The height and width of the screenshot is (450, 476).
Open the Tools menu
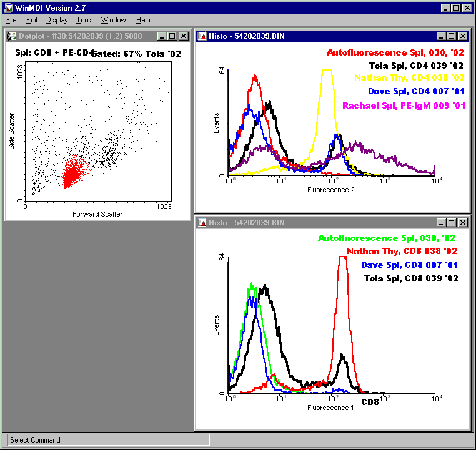point(84,20)
